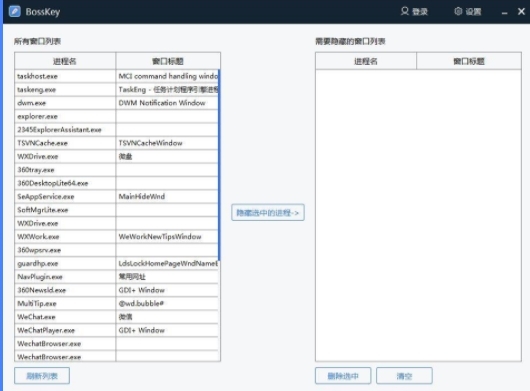
Task: Select 2345ExplorerAssistant.exe process
Action: 116,130
